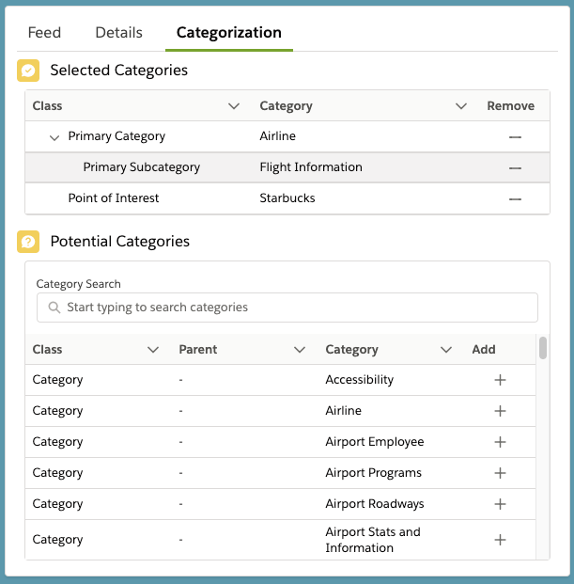Click the Potential Categories question icon
This screenshot has height=584, width=574.
[x=28, y=241]
